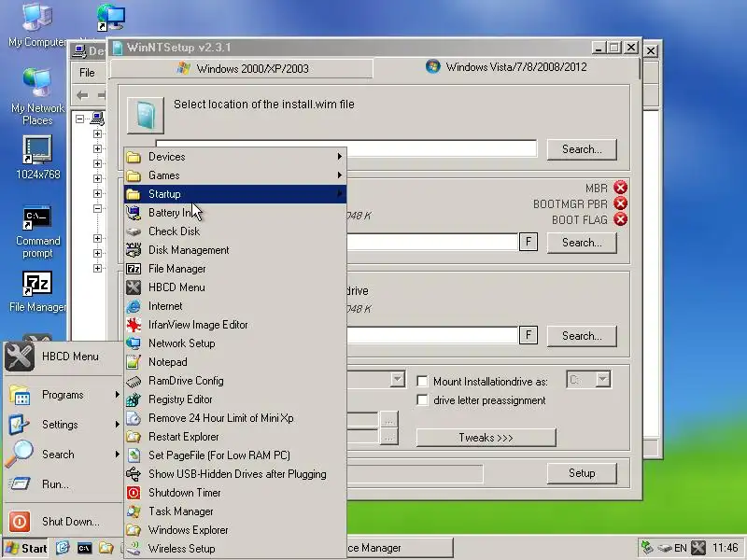747x560 pixels.
Task: Select Show USB-Hidden Drives after Plugging
Action: 235,474
